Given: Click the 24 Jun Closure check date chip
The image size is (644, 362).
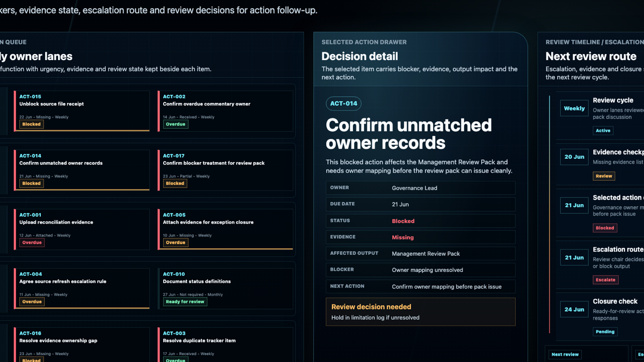Looking at the screenshot, I should tap(574, 309).
